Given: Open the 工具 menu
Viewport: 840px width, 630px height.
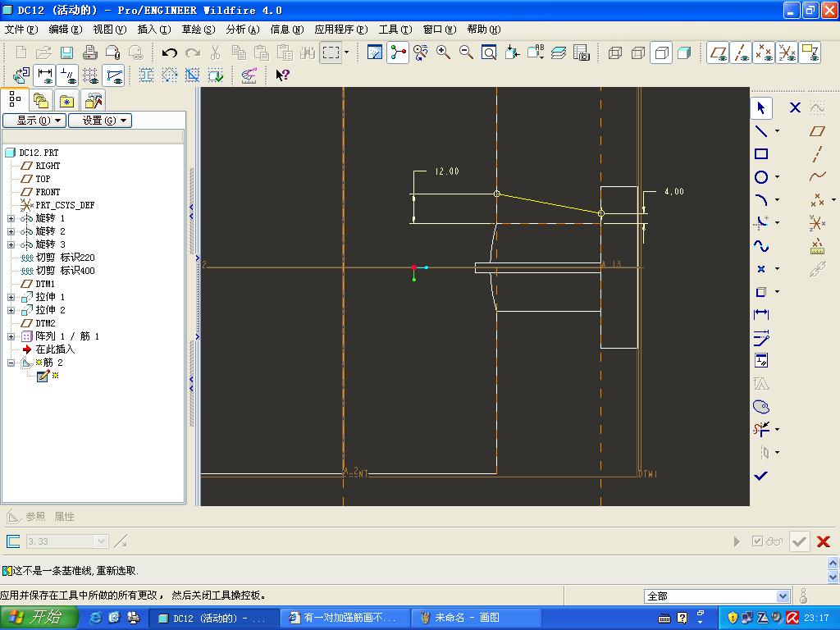Looking at the screenshot, I should click(395, 30).
